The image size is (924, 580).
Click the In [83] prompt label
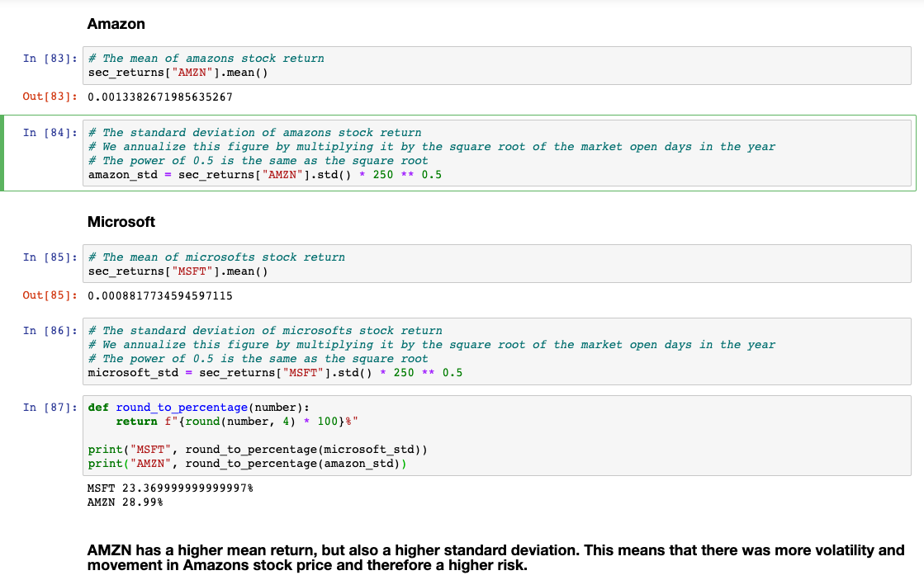[50, 59]
